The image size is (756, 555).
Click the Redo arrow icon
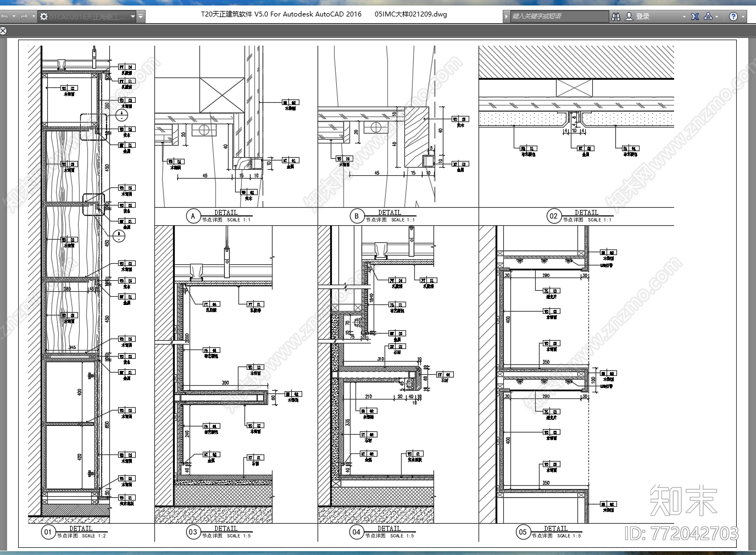24,16
